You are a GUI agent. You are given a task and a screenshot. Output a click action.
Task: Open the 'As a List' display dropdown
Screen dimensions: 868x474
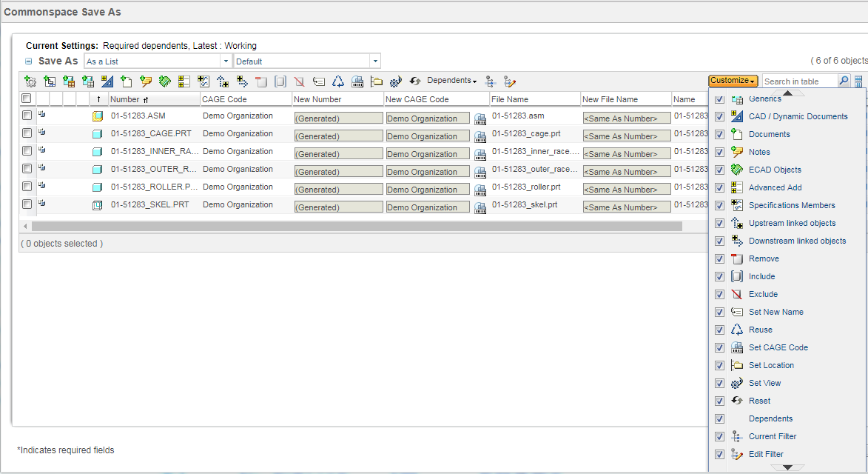click(226, 61)
